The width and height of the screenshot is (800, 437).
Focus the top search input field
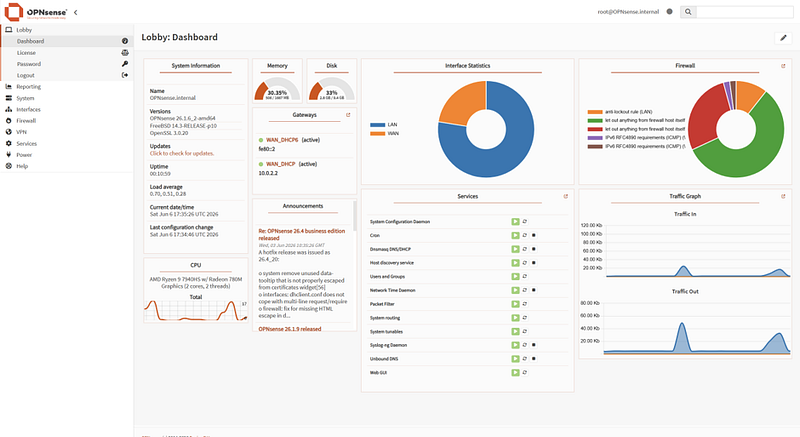745,12
